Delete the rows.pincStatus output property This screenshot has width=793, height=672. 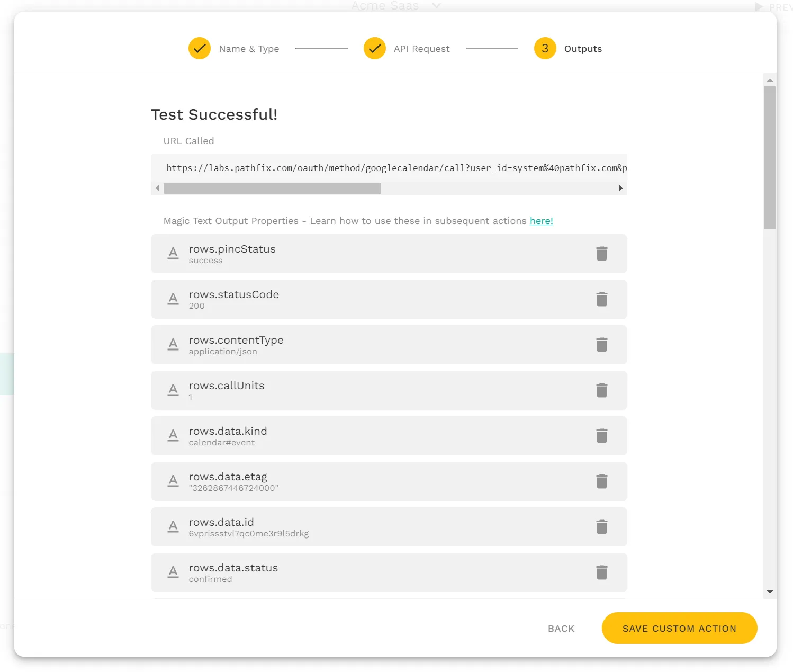pos(602,254)
